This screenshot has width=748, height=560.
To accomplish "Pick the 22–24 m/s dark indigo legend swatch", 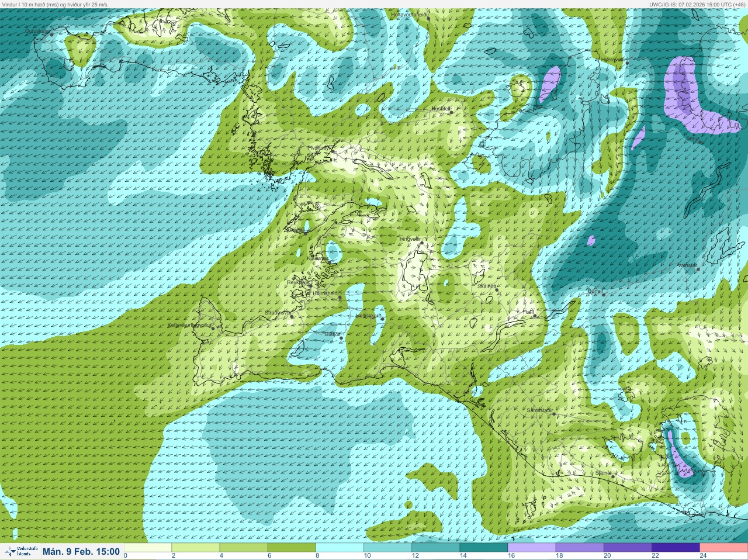I will [676, 548].
